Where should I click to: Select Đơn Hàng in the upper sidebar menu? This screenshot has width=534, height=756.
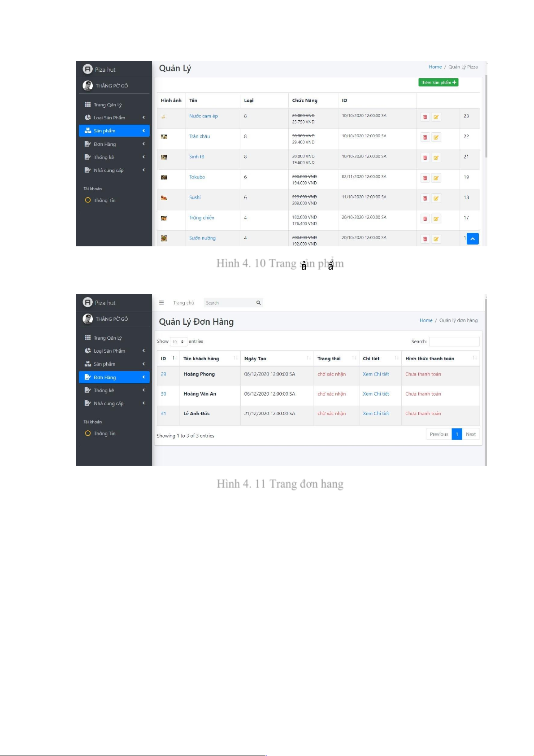[114, 144]
